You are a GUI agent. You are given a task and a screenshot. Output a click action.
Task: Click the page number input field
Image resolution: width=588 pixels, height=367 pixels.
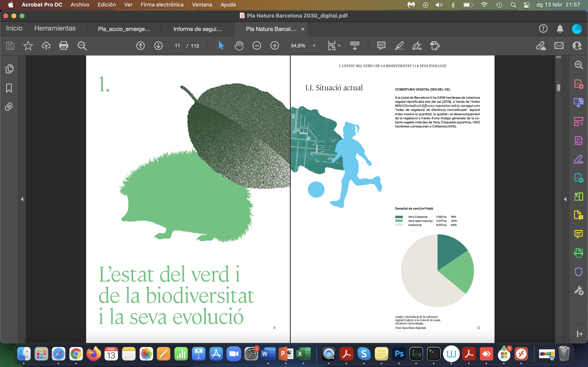pyautogui.click(x=177, y=46)
